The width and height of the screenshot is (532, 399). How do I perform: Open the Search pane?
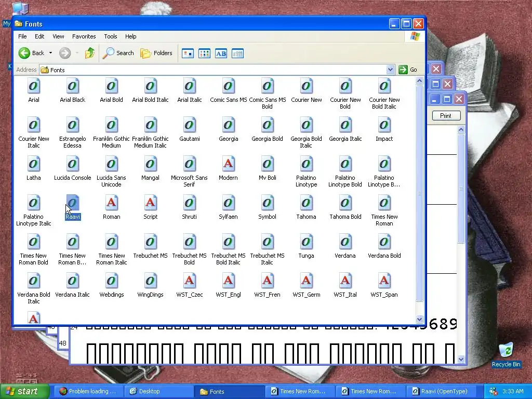pos(118,53)
